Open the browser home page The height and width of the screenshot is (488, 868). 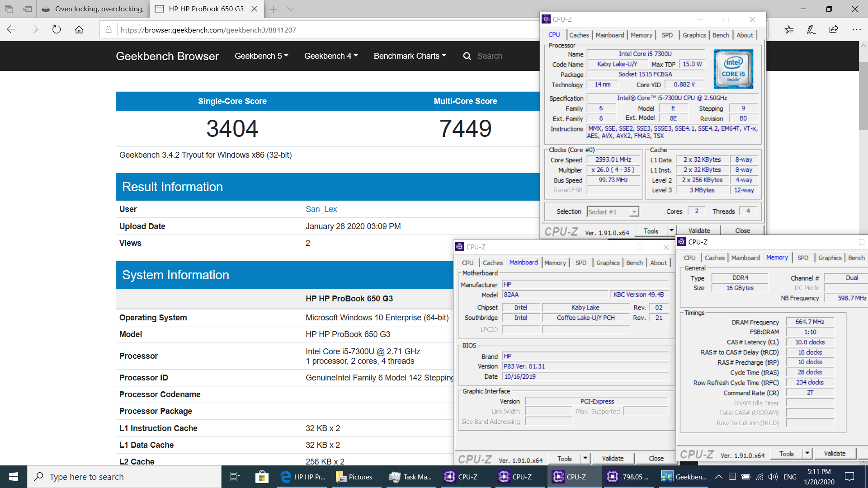click(79, 30)
